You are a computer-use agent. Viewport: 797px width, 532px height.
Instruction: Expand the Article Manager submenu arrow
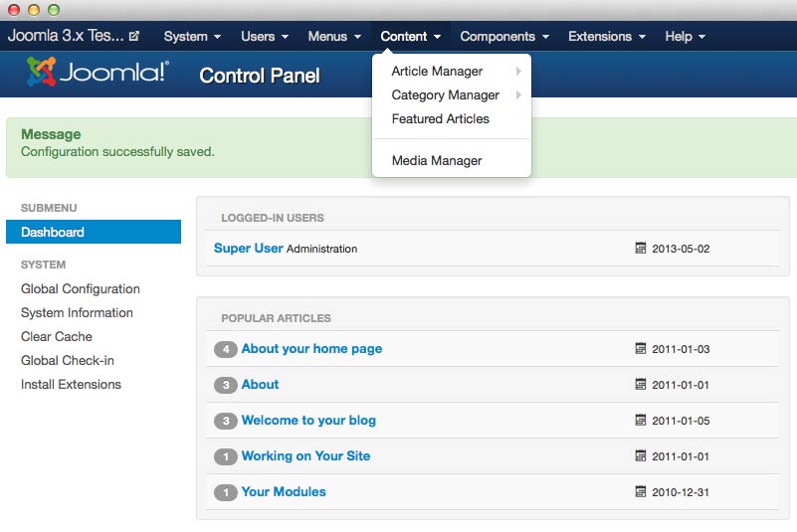pos(518,72)
